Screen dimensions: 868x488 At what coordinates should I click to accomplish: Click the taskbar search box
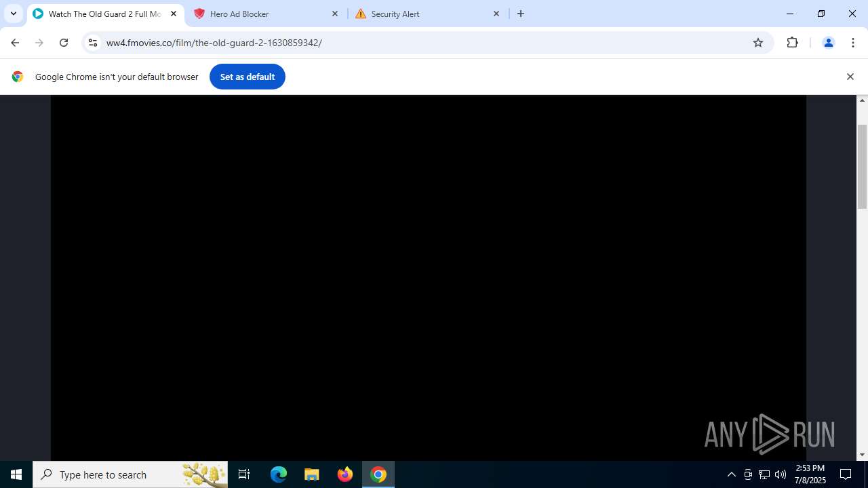pos(130,474)
